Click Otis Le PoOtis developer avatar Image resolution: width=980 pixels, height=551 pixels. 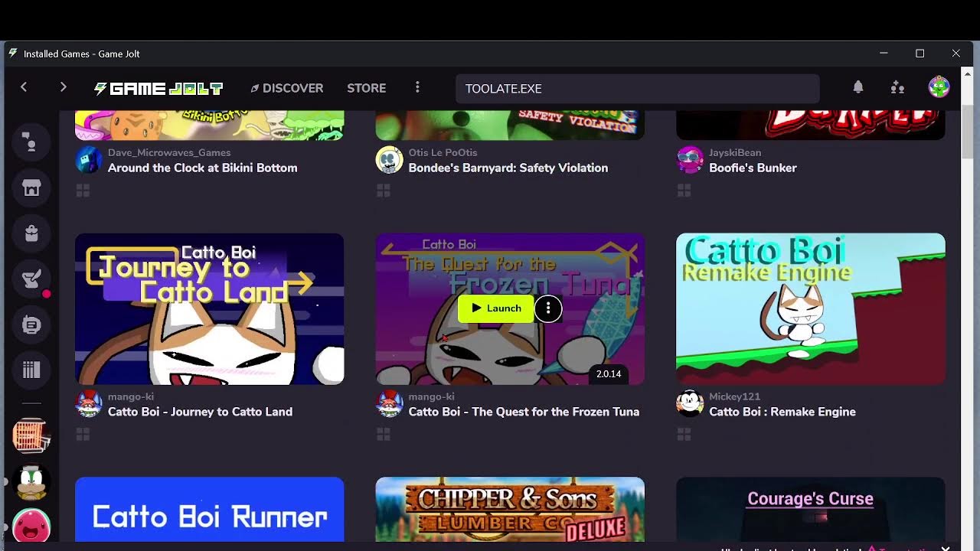[x=390, y=160]
